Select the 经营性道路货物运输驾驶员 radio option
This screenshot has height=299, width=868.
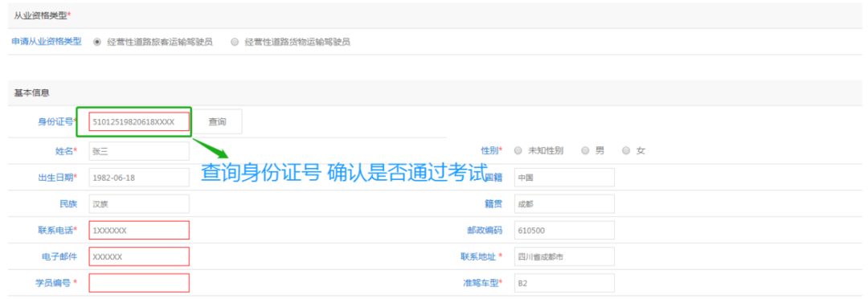pyautogui.click(x=235, y=42)
